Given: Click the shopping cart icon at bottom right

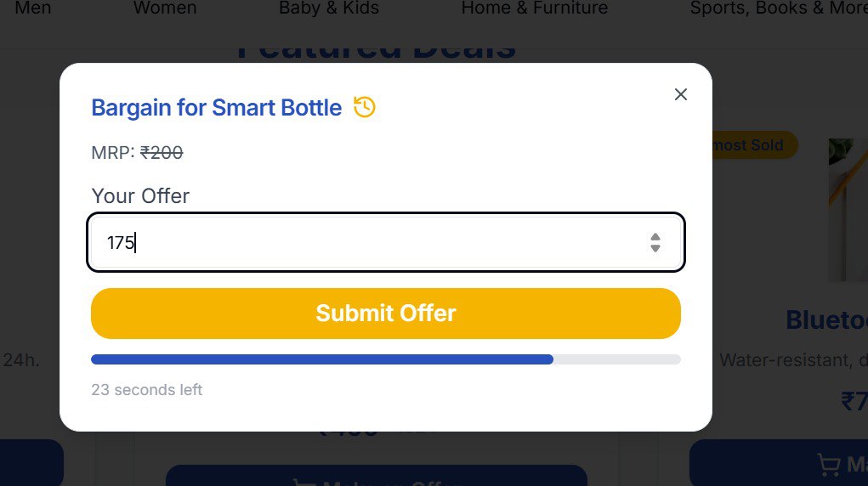Looking at the screenshot, I should pos(828,464).
